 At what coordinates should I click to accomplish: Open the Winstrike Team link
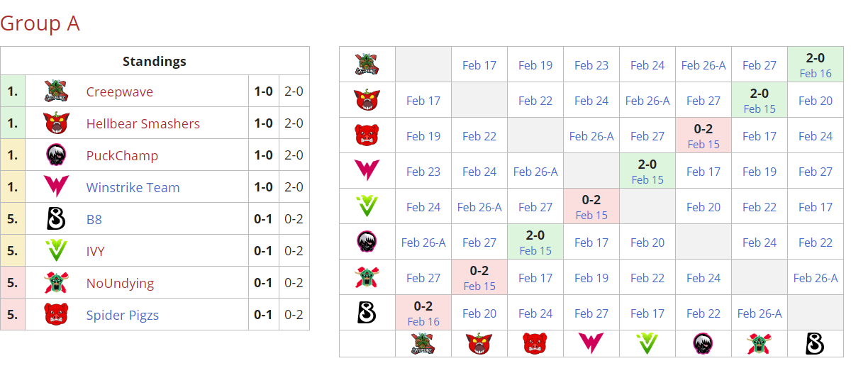[x=133, y=188]
